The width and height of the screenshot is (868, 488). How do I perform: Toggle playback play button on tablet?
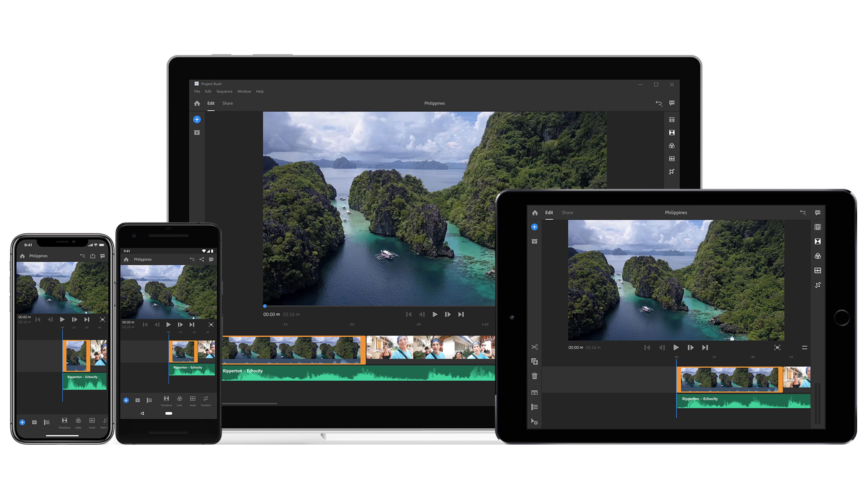pos(675,346)
